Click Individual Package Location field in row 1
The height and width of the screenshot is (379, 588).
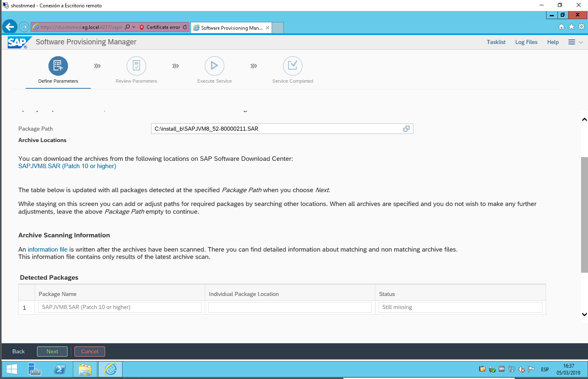(x=290, y=307)
